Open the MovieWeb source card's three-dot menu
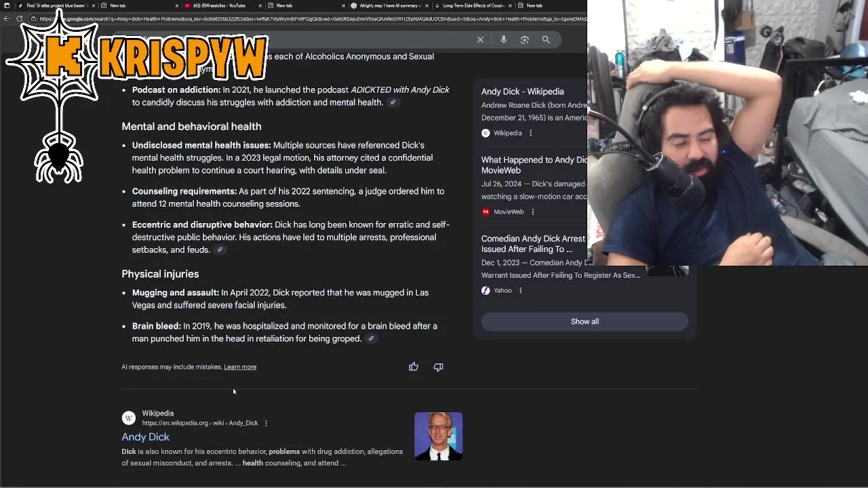Viewport: 868px width, 488px height. coord(532,212)
